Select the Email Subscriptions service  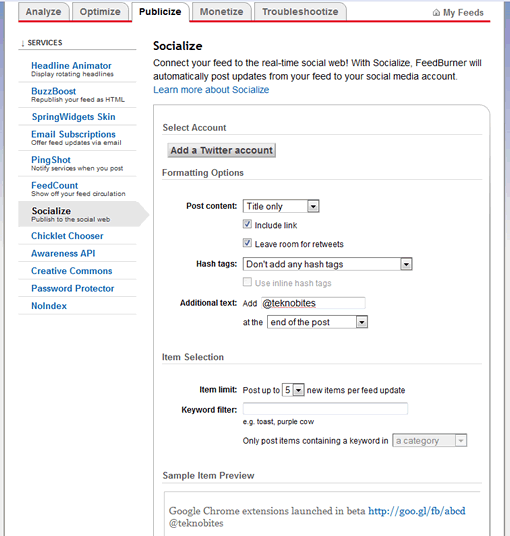pos(73,134)
